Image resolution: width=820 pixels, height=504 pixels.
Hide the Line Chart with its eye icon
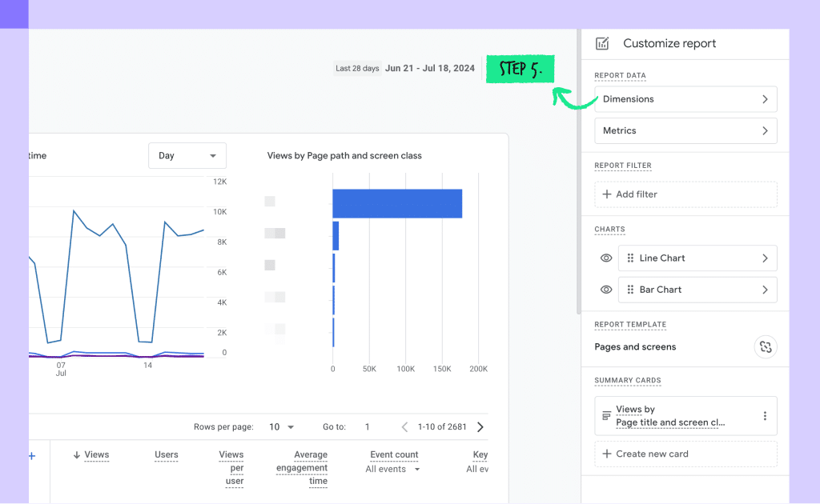[x=606, y=258]
